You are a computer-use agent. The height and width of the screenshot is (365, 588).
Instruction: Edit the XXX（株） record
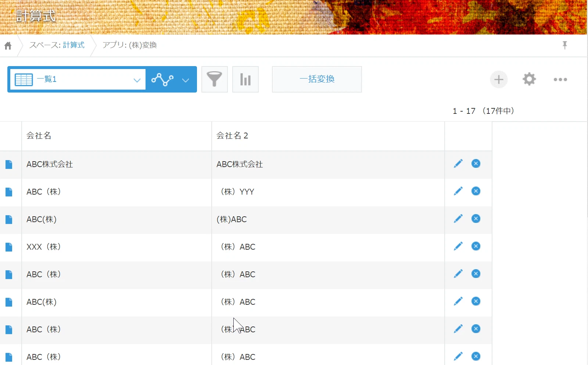click(458, 246)
